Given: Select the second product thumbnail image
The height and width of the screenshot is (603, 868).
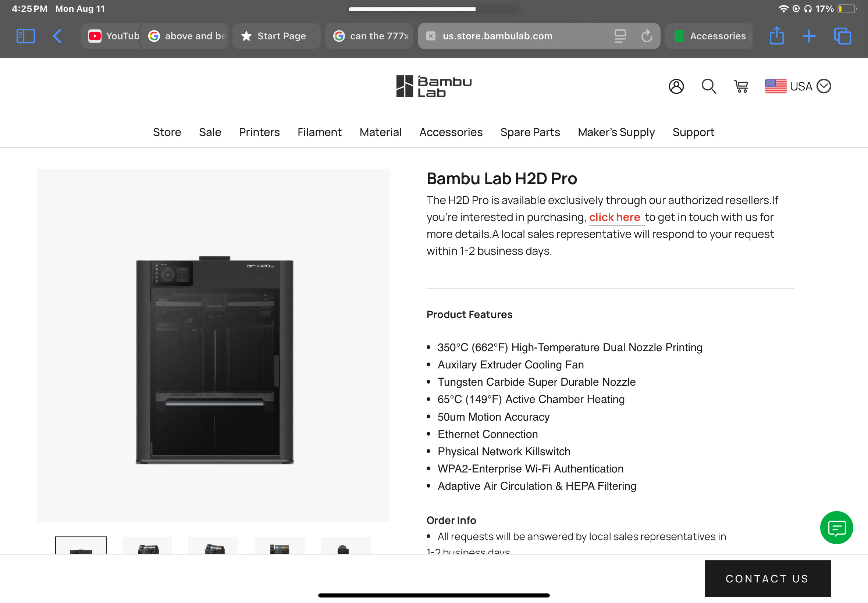Looking at the screenshot, I should [x=147, y=546].
